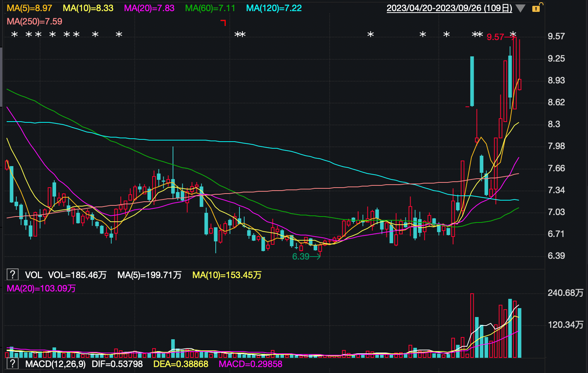The height and width of the screenshot is (373, 588).
Task: Click the 2023/04/20-2023/09/26 date range link
Action: coord(449,8)
